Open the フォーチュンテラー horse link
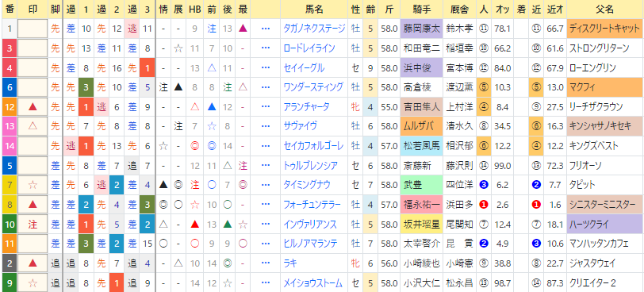This screenshot has height=292, width=644. [312, 204]
